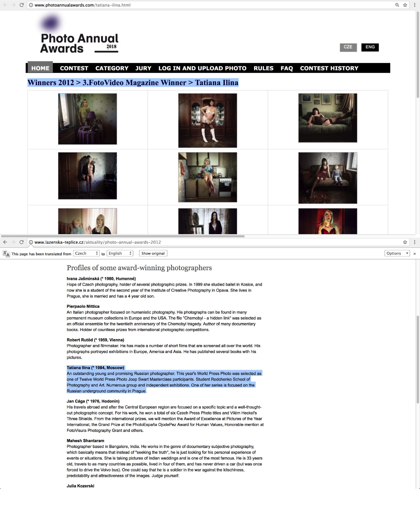Click the forward arrow in the top browser
This screenshot has width=420, height=512.
13,5
